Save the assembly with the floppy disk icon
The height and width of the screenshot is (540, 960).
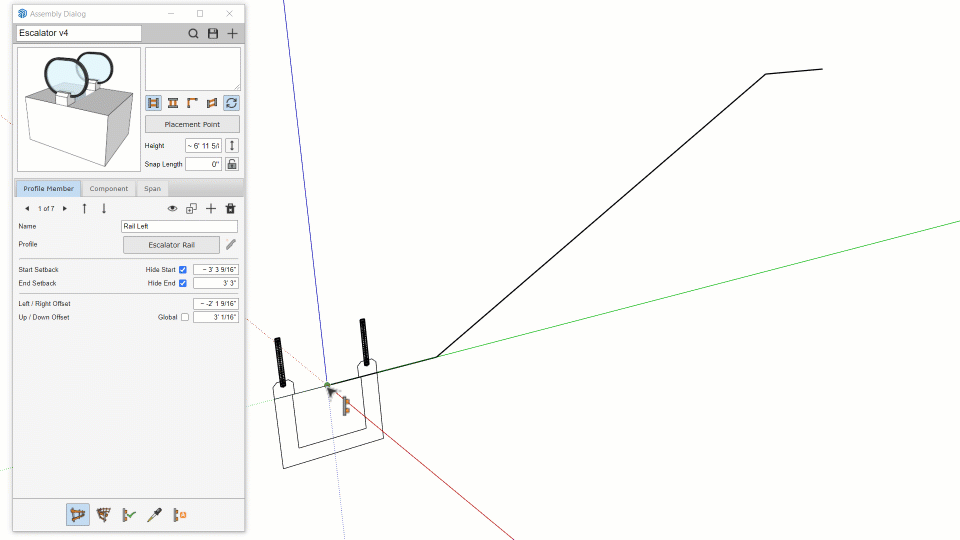pyautogui.click(x=213, y=33)
